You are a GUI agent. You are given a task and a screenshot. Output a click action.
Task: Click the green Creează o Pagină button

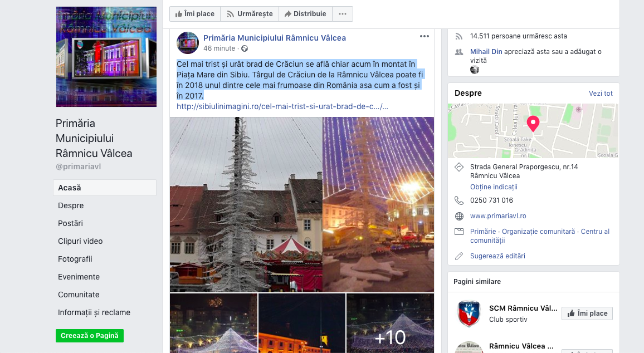[90, 336]
